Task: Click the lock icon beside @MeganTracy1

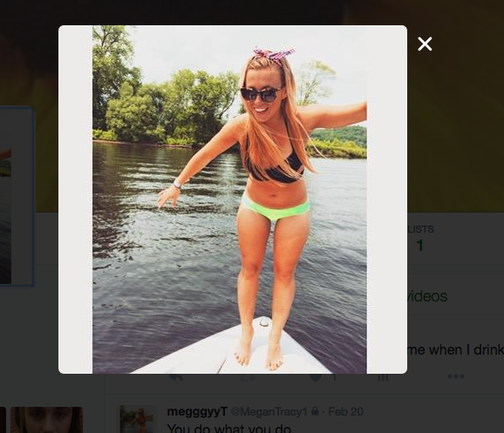Action: pyautogui.click(x=315, y=411)
